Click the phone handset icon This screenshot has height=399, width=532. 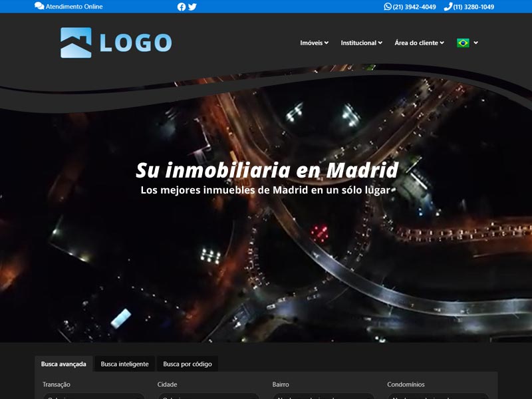pos(448,7)
